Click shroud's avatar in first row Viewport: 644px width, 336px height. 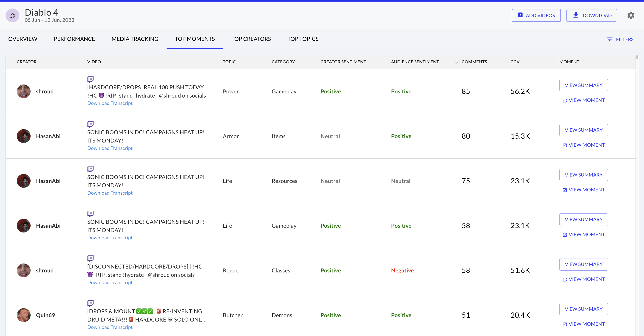[23, 91]
